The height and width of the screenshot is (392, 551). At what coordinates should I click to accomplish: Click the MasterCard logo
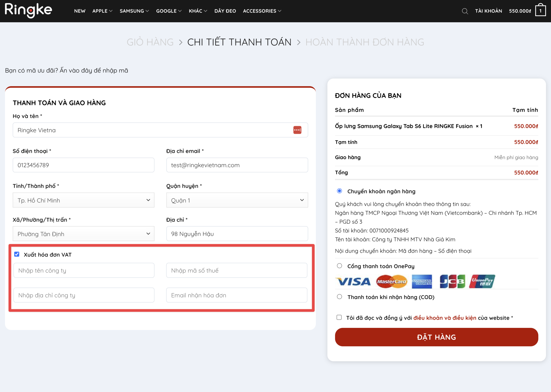pyautogui.click(x=391, y=281)
